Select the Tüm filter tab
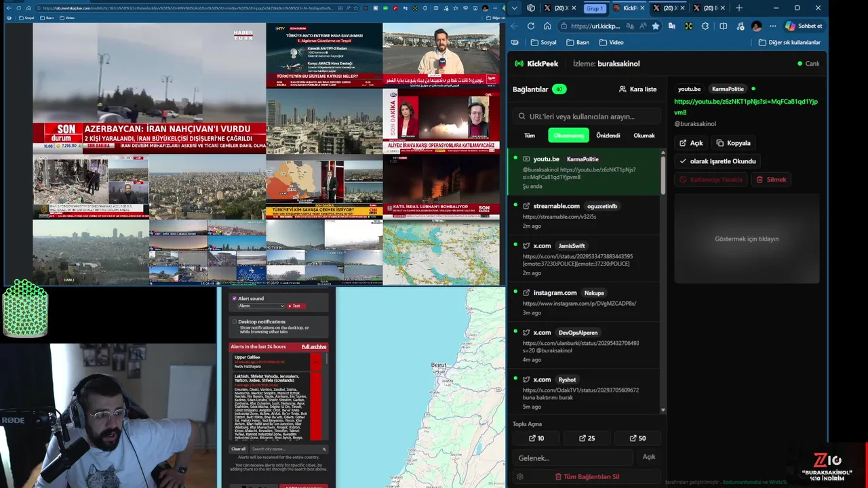The height and width of the screenshot is (488, 868). click(530, 136)
